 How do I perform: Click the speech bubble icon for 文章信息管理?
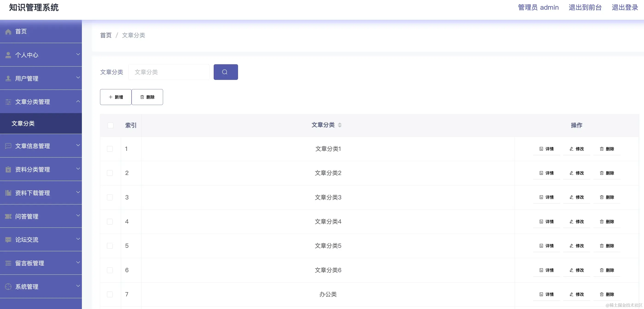click(8, 146)
